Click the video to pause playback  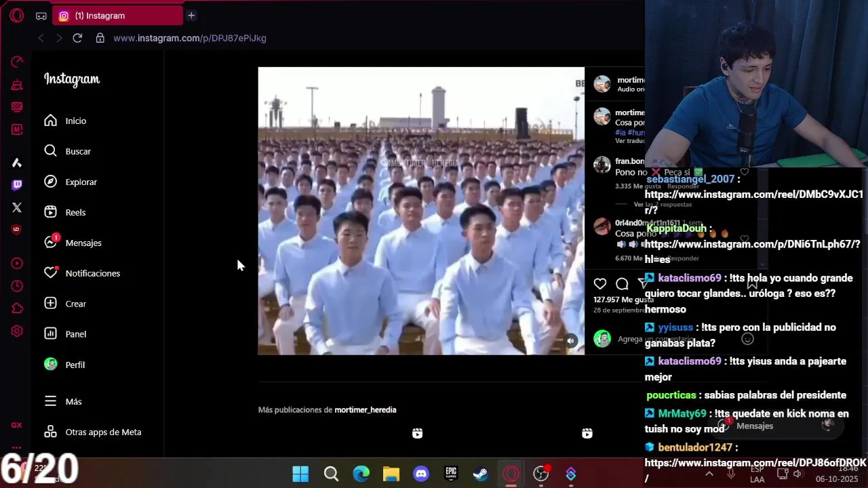421,211
